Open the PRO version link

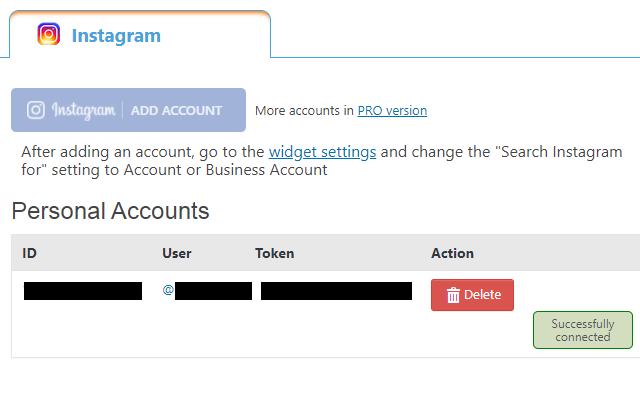click(x=392, y=111)
